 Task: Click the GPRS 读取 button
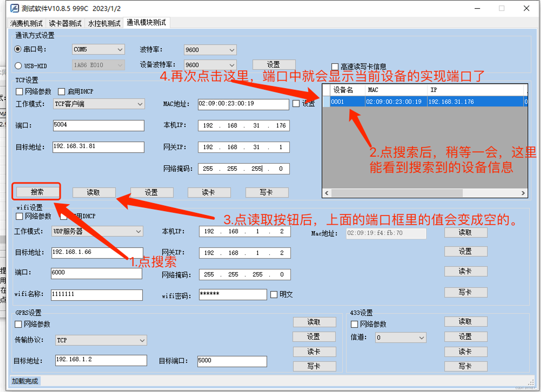point(314,322)
